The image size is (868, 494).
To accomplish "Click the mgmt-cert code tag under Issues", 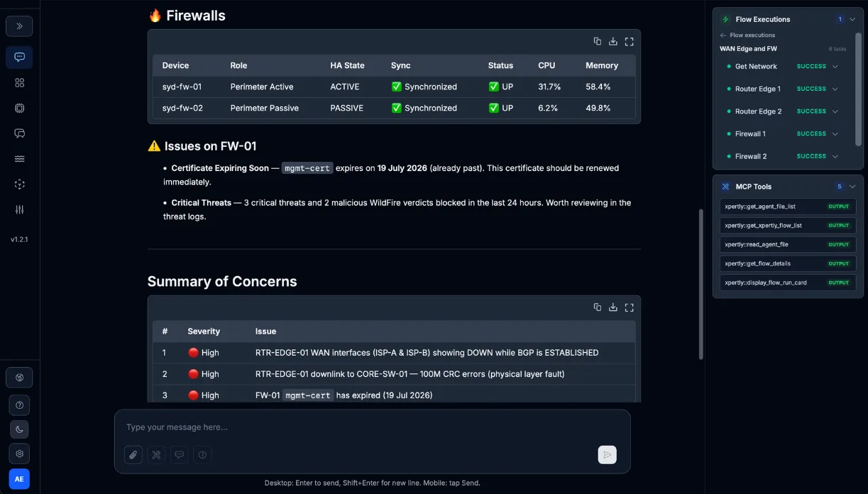I will 307,168.
